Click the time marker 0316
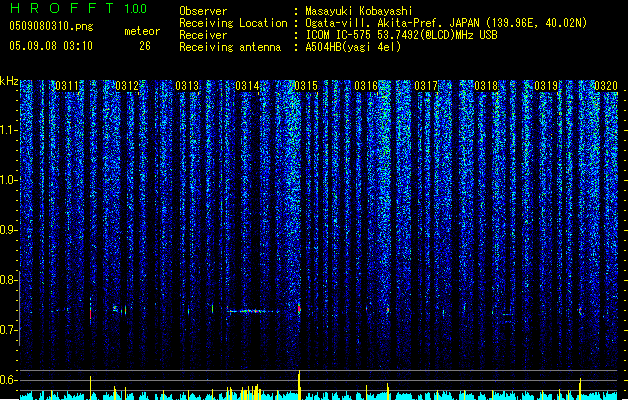Screen dimensions: 629x400 (366, 86)
